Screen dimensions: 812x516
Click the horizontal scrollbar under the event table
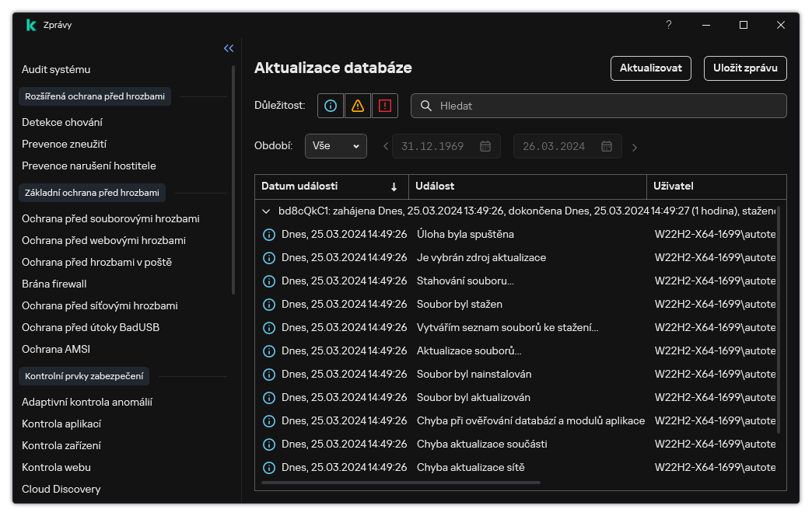pos(401,483)
